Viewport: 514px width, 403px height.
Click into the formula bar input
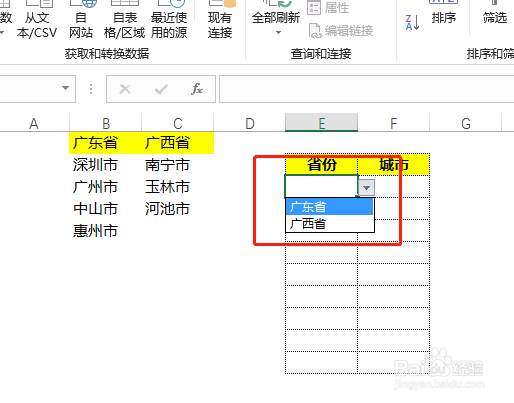[367, 89]
